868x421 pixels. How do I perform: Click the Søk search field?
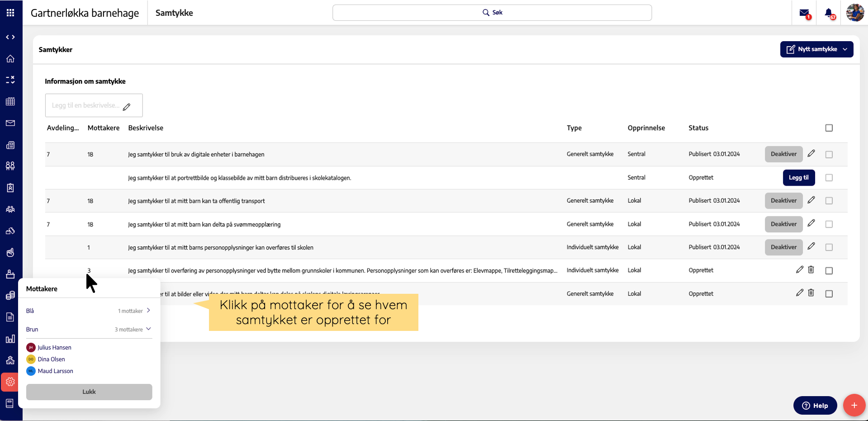[492, 13]
